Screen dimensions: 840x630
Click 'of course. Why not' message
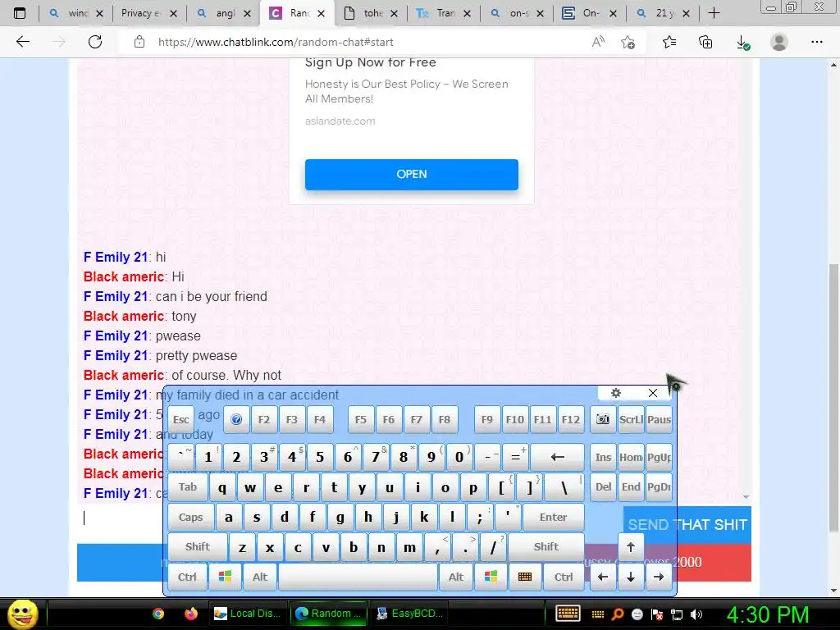pos(226,375)
